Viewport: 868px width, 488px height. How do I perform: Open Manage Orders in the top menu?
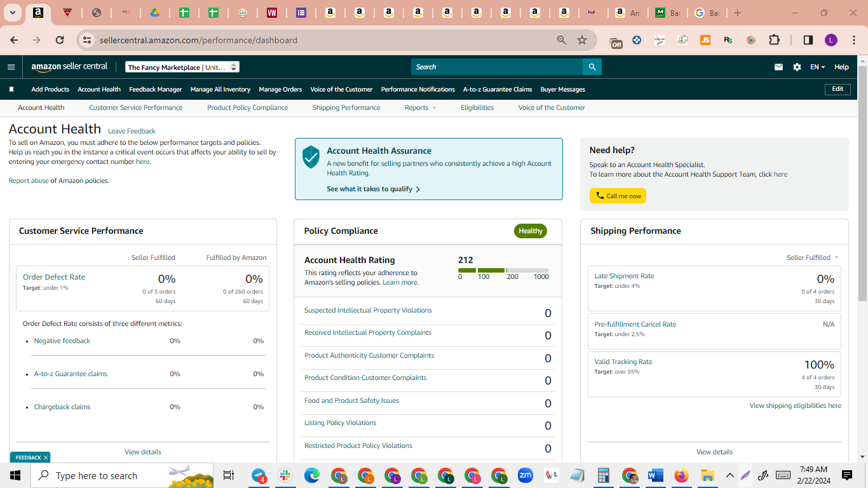point(280,90)
